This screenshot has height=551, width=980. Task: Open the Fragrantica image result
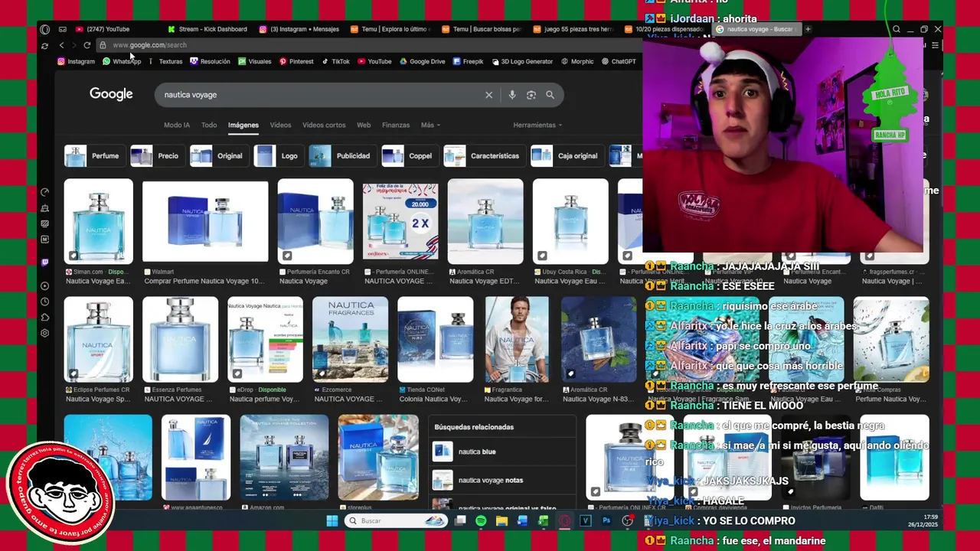[517, 340]
